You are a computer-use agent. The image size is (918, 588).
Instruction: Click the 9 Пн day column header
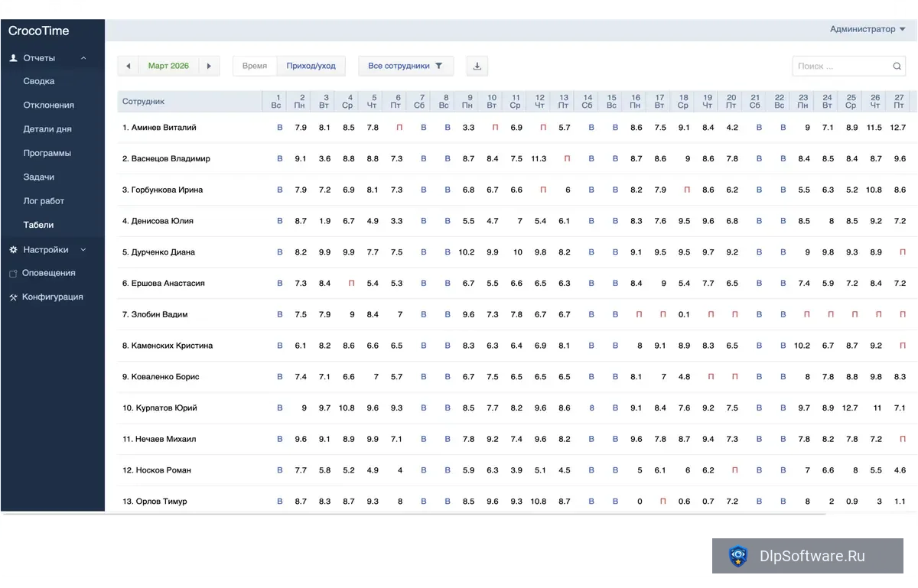(467, 101)
